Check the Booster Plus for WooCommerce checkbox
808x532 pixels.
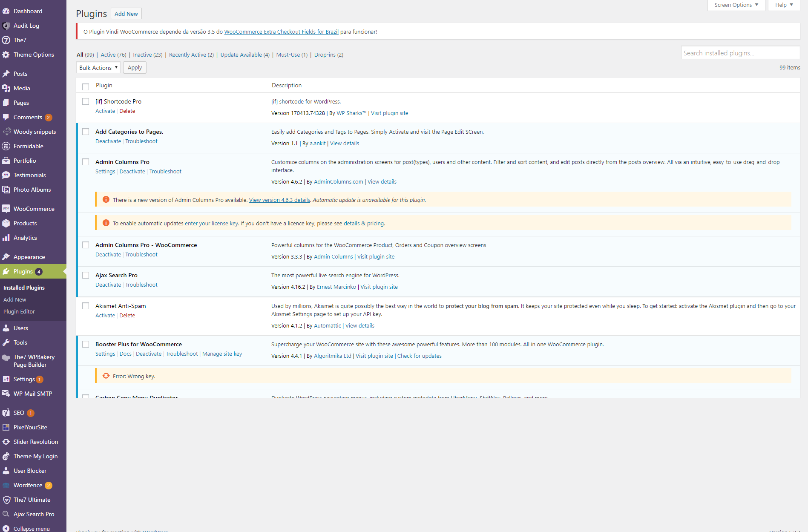(86, 344)
